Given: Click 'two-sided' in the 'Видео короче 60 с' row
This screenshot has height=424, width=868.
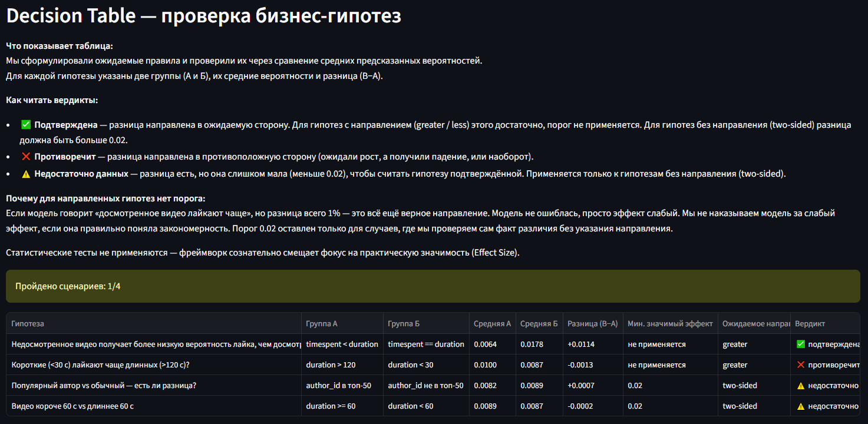Looking at the screenshot, I should pyautogui.click(x=754, y=406).
